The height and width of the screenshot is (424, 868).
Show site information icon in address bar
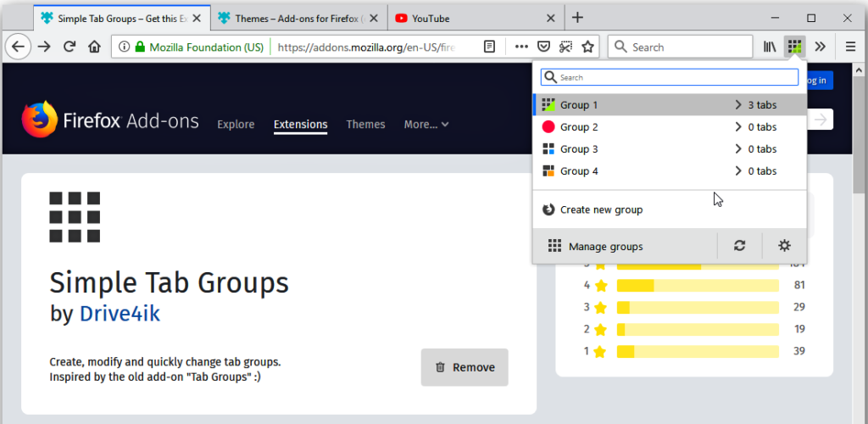(x=124, y=47)
